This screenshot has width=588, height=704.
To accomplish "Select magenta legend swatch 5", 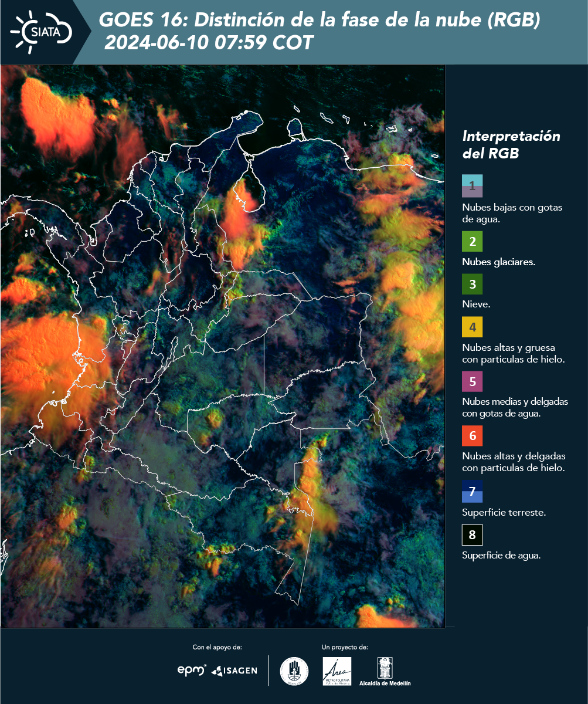I will tap(472, 381).
